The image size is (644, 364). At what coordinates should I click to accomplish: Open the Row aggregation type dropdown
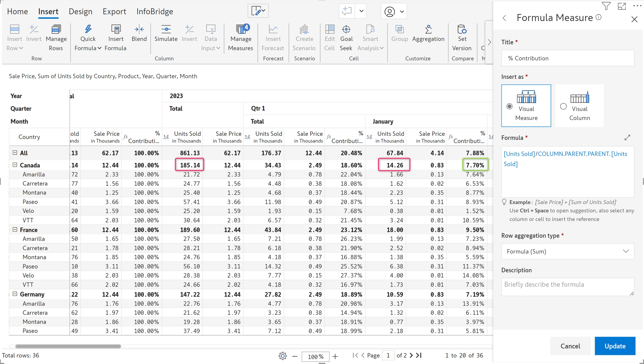tap(567, 251)
